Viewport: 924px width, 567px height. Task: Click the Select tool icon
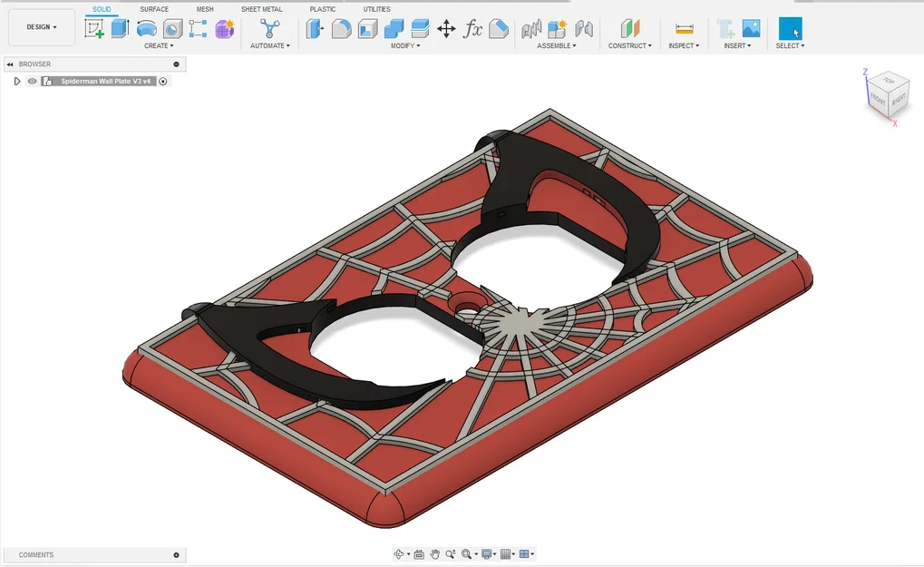(790, 28)
